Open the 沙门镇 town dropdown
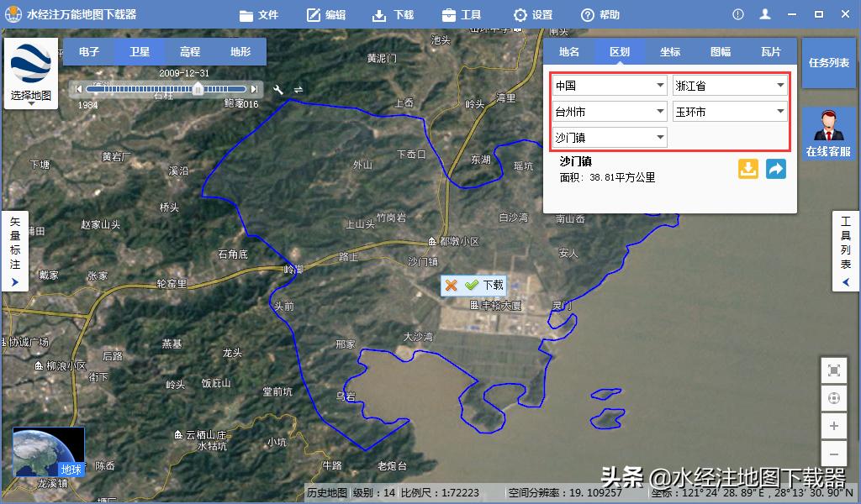The height and width of the screenshot is (504, 861). (x=609, y=137)
